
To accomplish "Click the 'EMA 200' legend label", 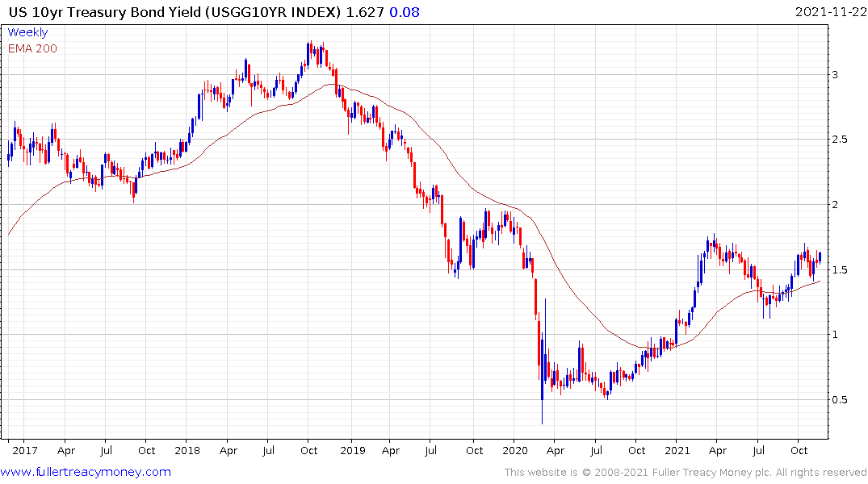I will 32,48.
